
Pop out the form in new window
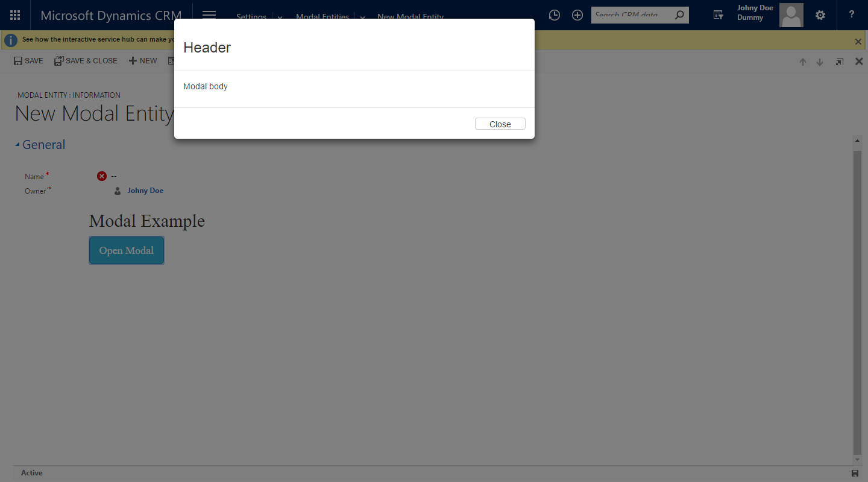pos(839,62)
